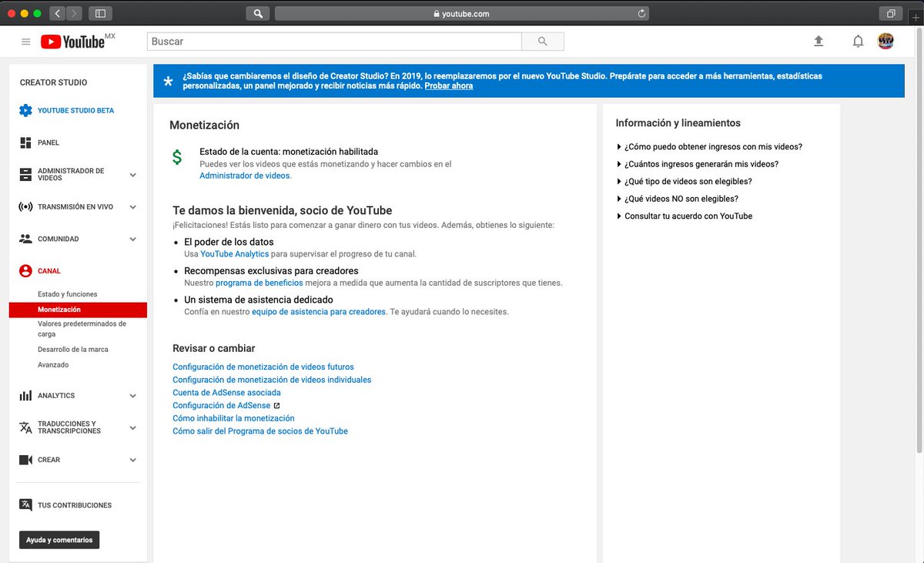Click the Safari toolbar search magnifier
This screenshot has width=924, height=563.
pyautogui.click(x=257, y=13)
